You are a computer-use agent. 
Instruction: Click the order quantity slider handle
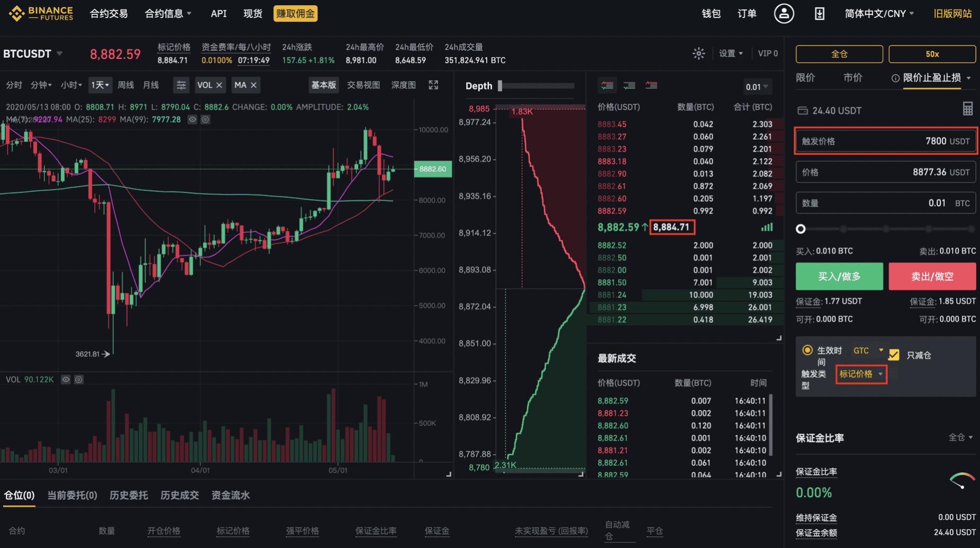tap(801, 229)
